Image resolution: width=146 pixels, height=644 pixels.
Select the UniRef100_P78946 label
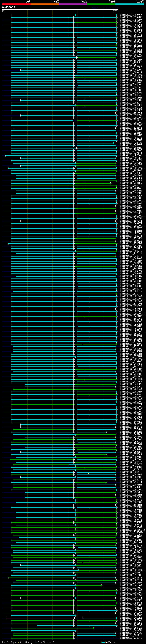click(131, 256)
